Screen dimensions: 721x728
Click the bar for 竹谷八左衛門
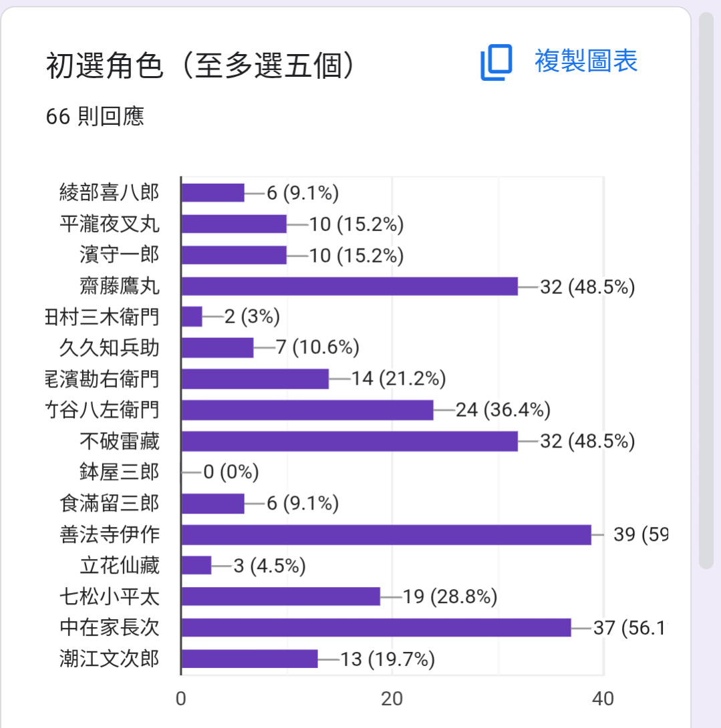tap(307, 410)
